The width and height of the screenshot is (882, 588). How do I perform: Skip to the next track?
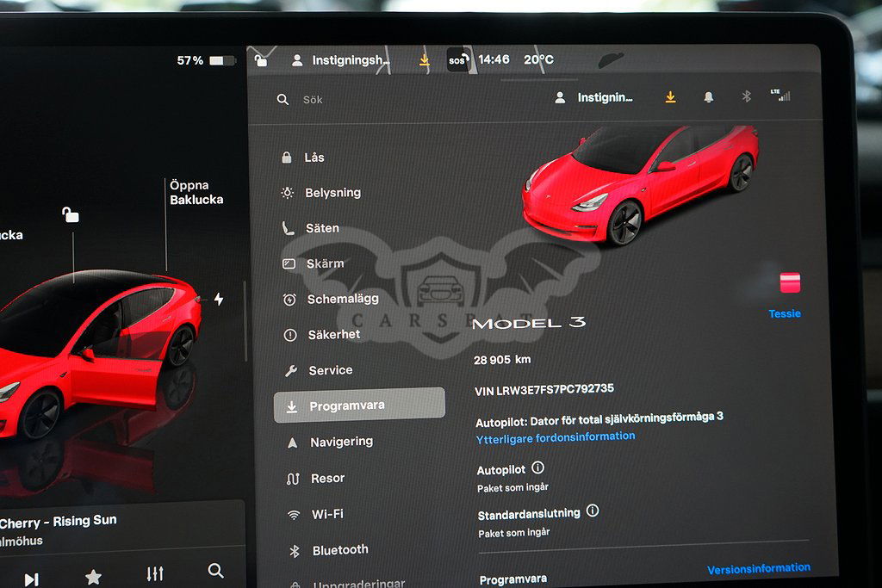(x=31, y=579)
